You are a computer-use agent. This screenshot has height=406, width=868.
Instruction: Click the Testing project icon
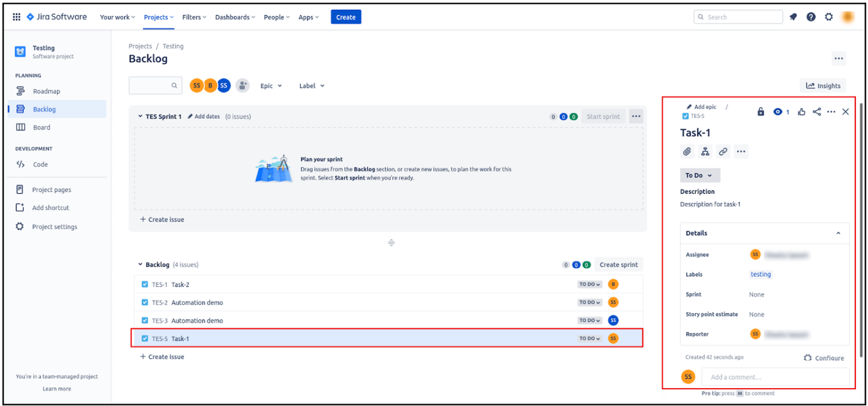pos(20,52)
